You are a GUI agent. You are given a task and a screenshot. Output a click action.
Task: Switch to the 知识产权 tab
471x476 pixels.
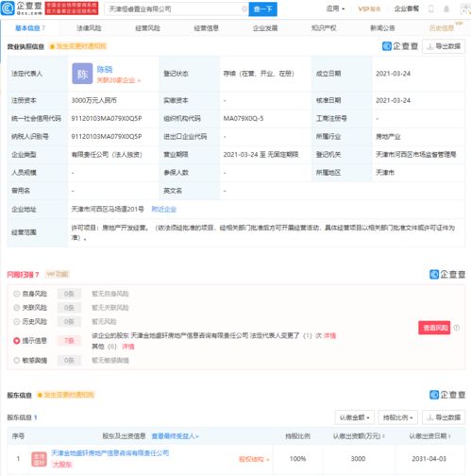click(324, 28)
